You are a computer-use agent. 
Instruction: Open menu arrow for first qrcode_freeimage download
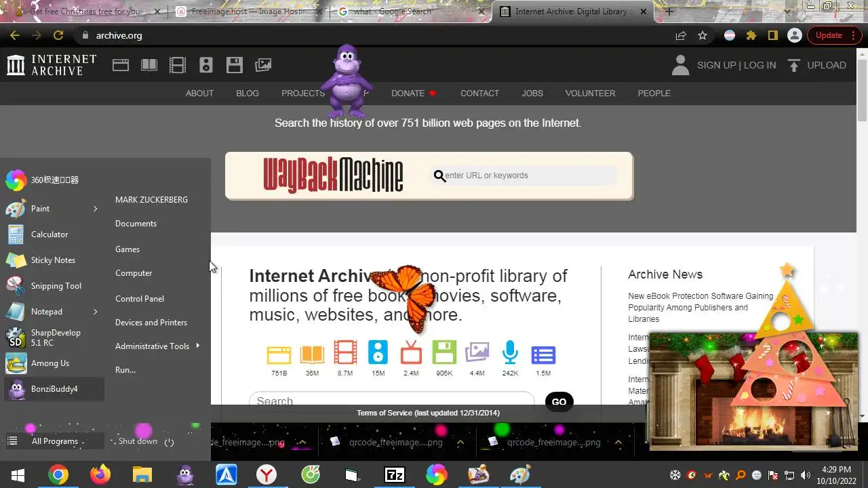(302, 442)
